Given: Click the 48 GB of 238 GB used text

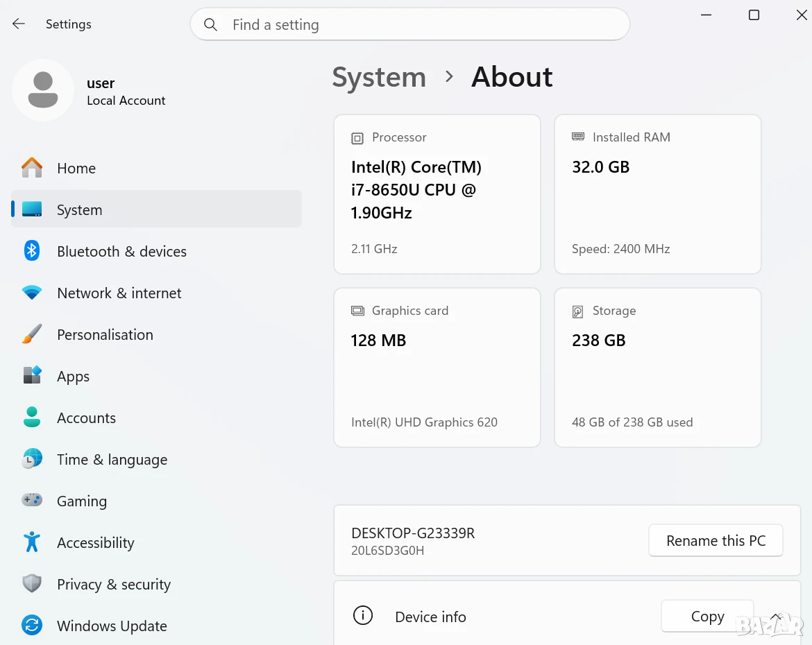Looking at the screenshot, I should pos(632,422).
